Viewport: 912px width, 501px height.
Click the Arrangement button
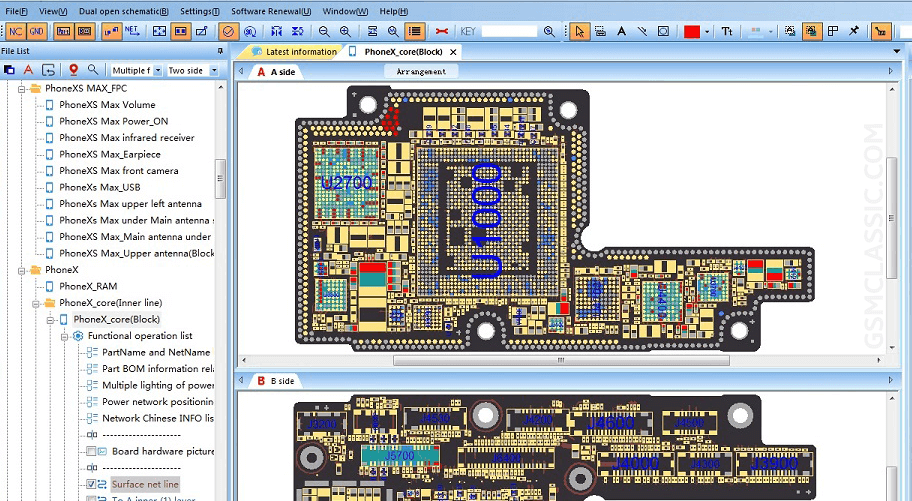421,72
